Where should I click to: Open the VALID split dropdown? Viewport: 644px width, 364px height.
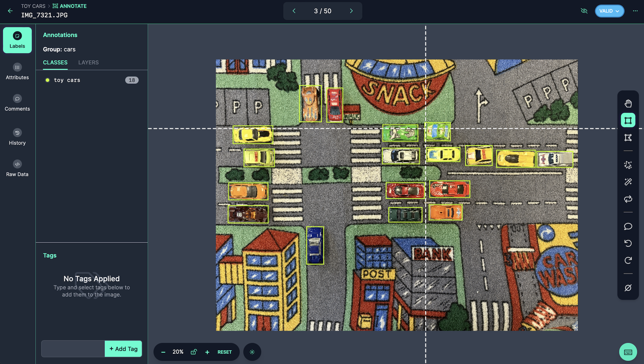point(609,11)
